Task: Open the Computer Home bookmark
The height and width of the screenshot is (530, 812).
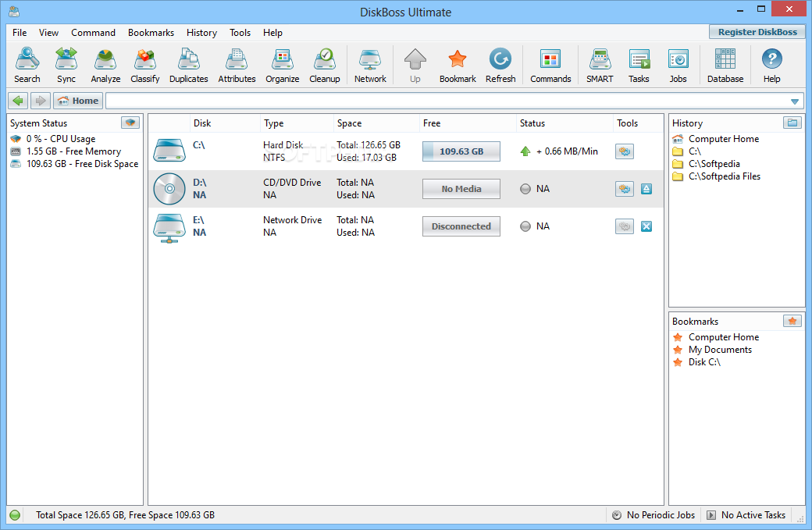Action: 724,337
